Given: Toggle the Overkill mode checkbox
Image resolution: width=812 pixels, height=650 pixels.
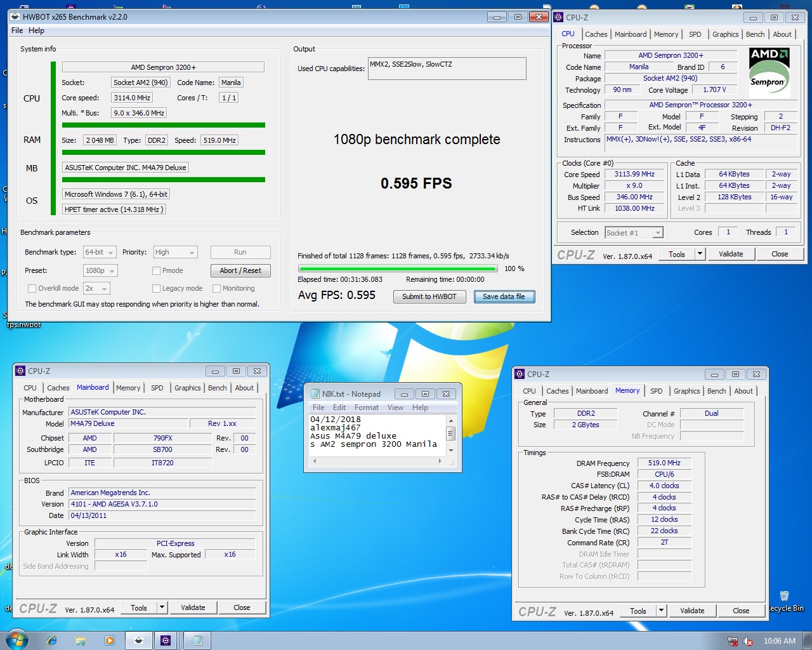Looking at the screenshot, I should (32, 288).
